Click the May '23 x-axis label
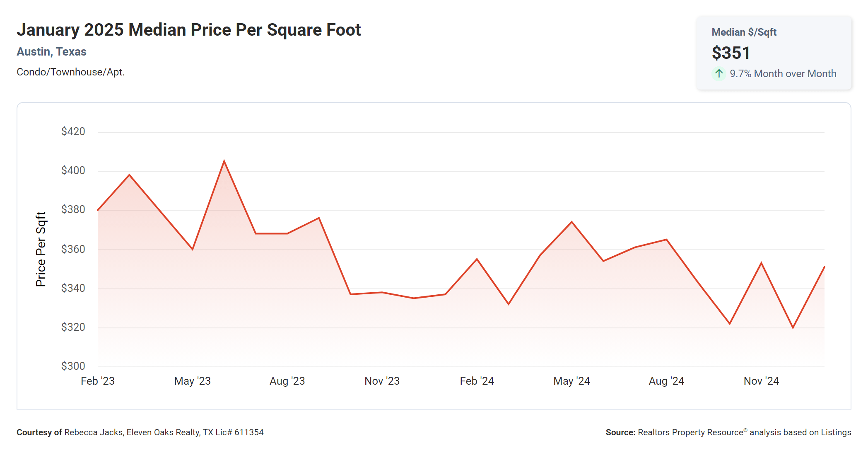The width and height of the screenshot is (868, 456). point(192,381)
